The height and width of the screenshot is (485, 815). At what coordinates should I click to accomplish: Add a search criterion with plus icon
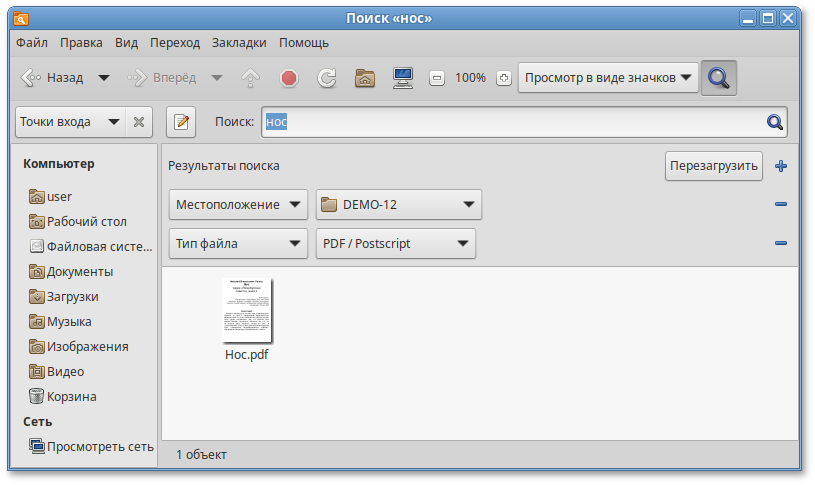(781, 166)
